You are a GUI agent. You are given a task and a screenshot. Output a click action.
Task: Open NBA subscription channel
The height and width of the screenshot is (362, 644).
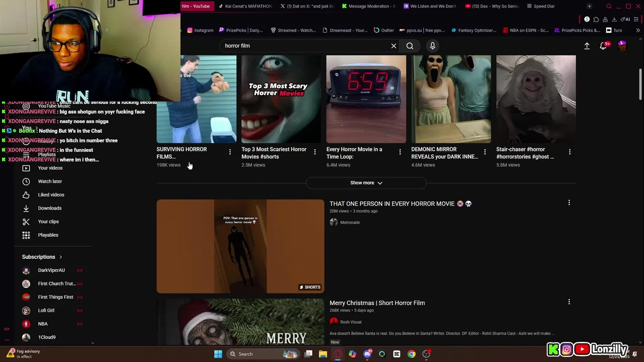tap(43, 324)
